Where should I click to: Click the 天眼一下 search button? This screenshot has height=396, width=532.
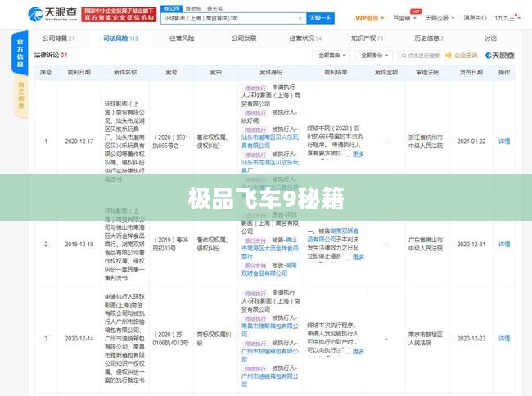click(320, 18)
